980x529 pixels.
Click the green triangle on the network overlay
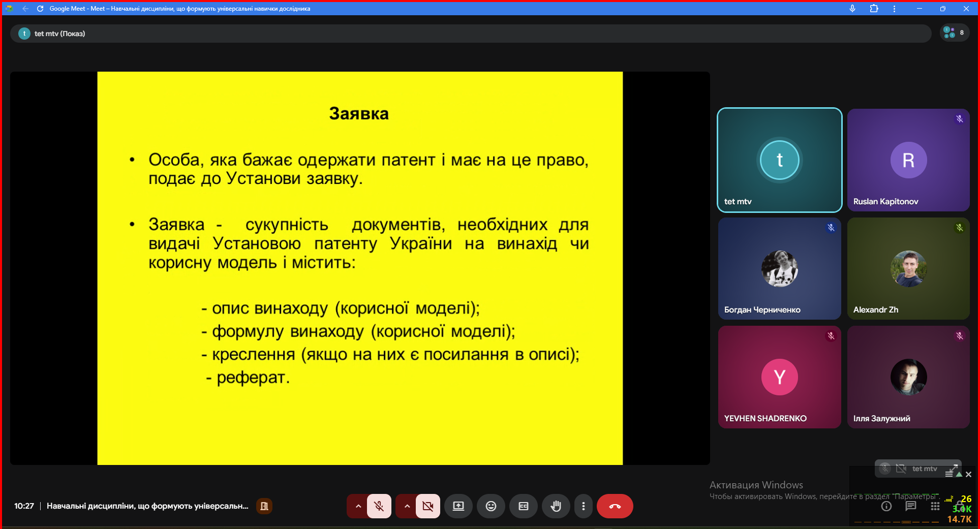959,474
